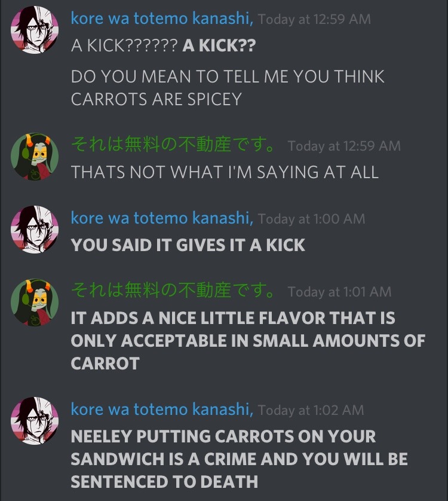Click the 'Today at 1:00 AM' timestamp

click(311, 219)
